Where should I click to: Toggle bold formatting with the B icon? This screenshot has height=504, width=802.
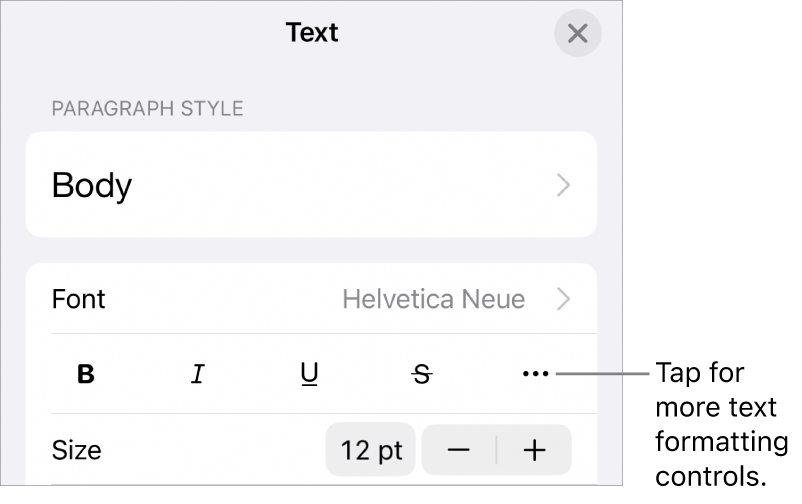[86, 374]
